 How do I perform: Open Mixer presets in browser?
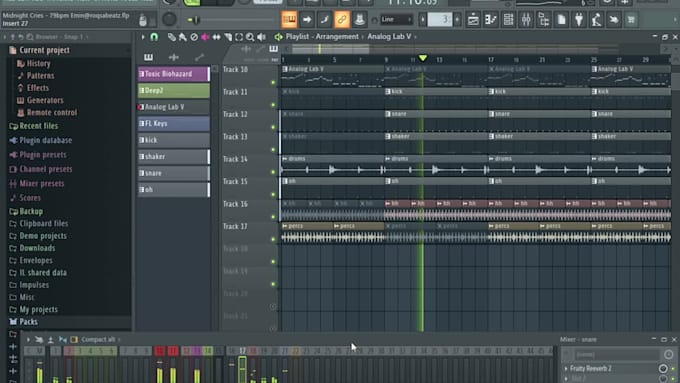pyautogui.click(x=42, y=183)
